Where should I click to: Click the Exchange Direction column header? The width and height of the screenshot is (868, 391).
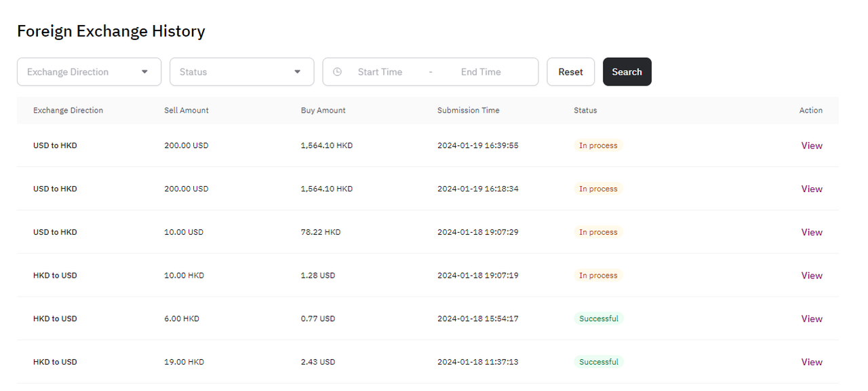coord(68,110)
